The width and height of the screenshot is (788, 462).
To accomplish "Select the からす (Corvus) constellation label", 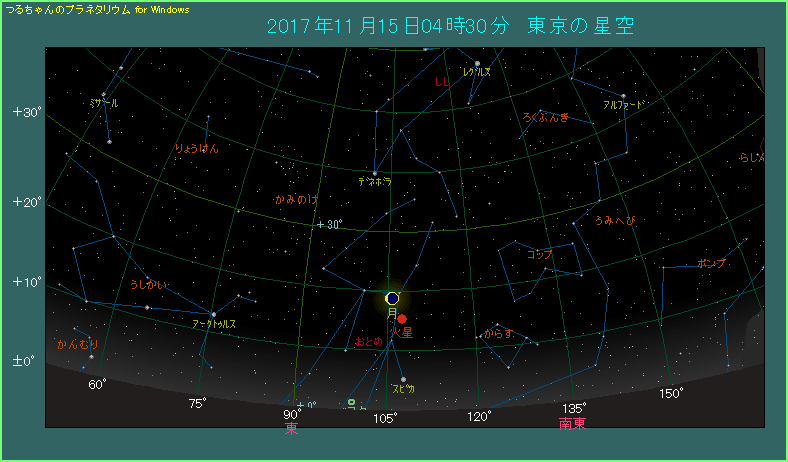I will click(x=498, y=332).
